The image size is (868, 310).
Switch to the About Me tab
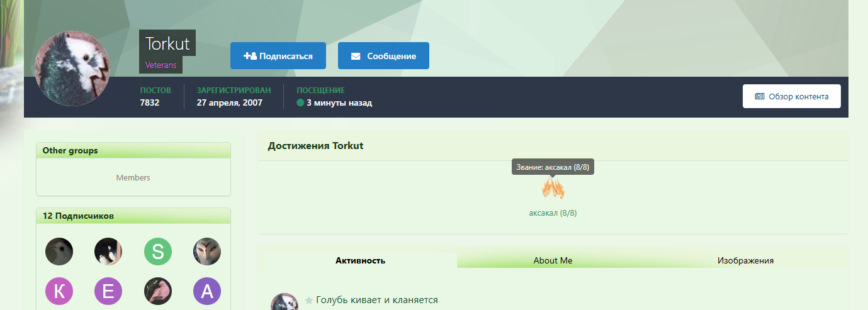pyautogui.click(x=553, y=260)
